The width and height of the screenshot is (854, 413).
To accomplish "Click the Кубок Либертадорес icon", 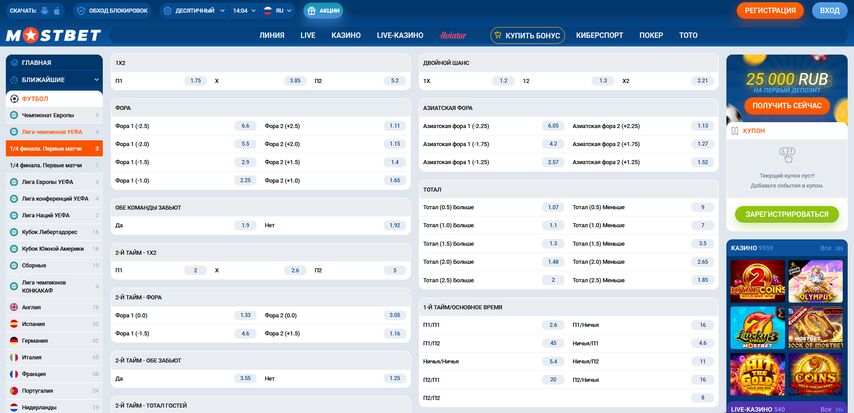I will point(14,232).
